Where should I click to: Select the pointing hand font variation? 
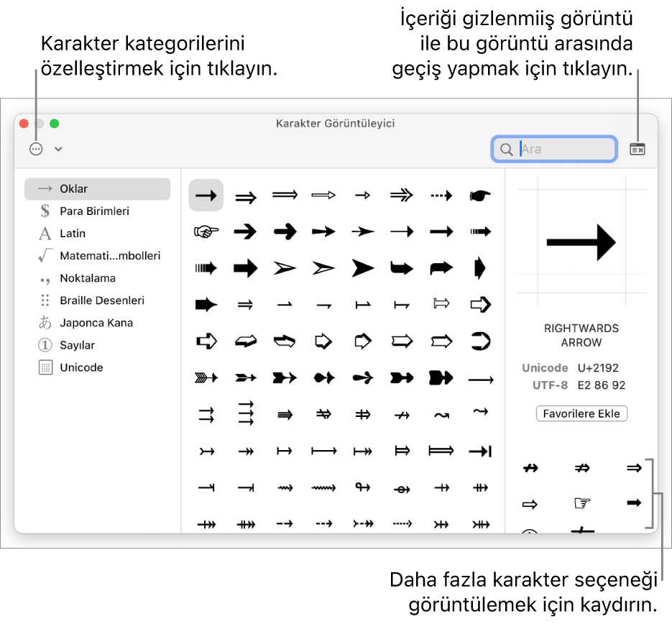pos(582,503)
